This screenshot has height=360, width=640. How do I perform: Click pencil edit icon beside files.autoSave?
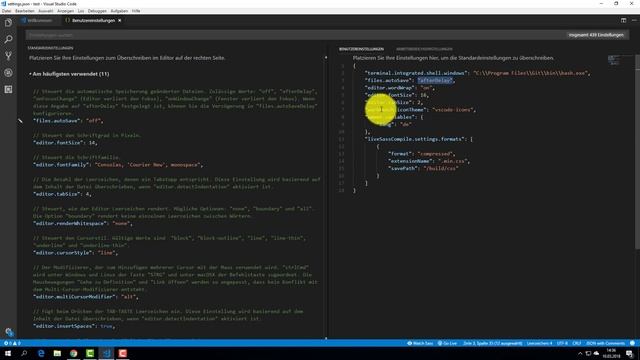pos(20,121)
